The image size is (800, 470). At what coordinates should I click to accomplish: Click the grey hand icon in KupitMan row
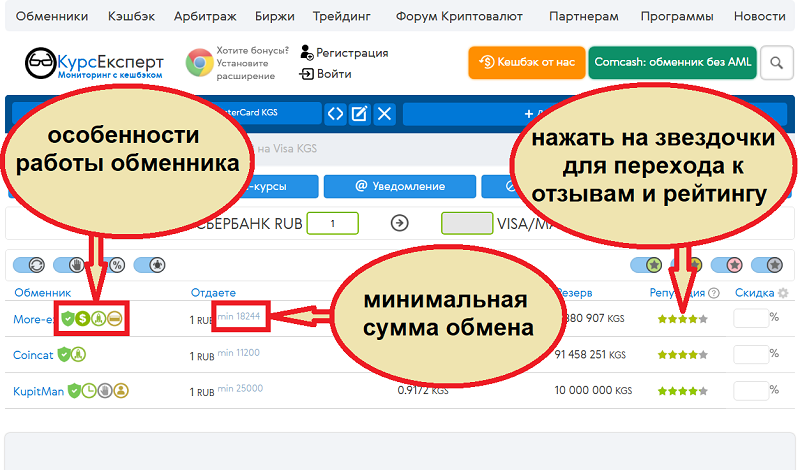click(x=105, y=391)
